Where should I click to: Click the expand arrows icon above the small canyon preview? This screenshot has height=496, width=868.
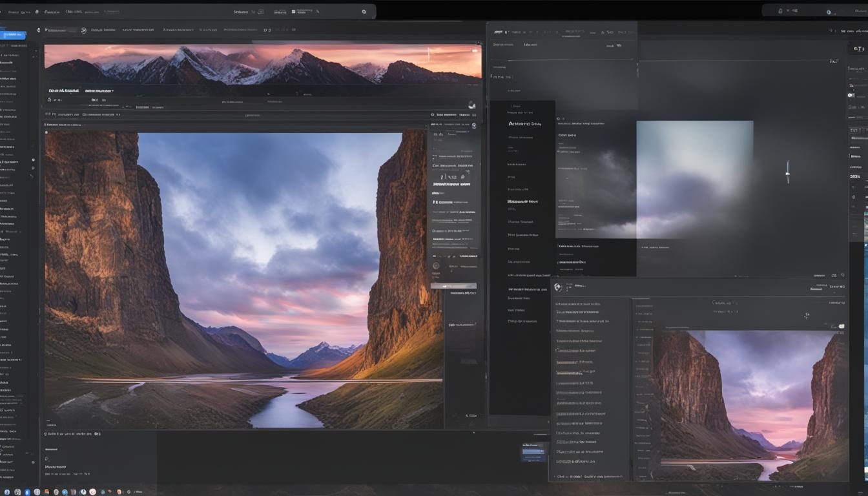click(807, 316)
